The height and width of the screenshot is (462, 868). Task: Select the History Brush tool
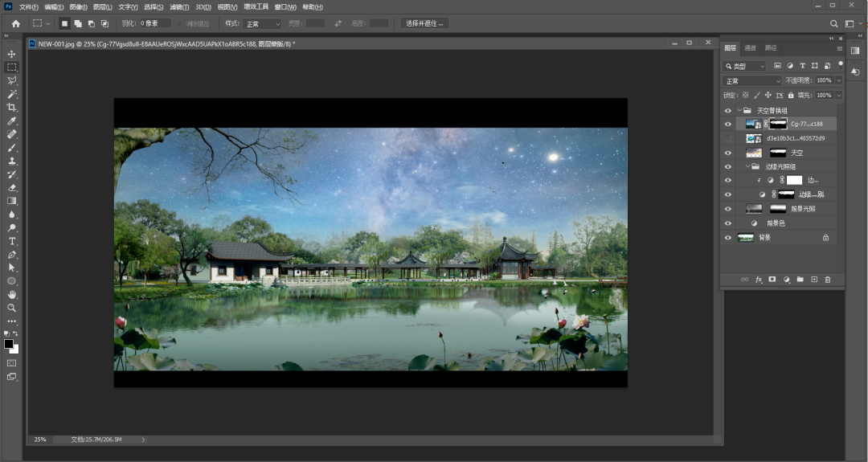point(11,174)
